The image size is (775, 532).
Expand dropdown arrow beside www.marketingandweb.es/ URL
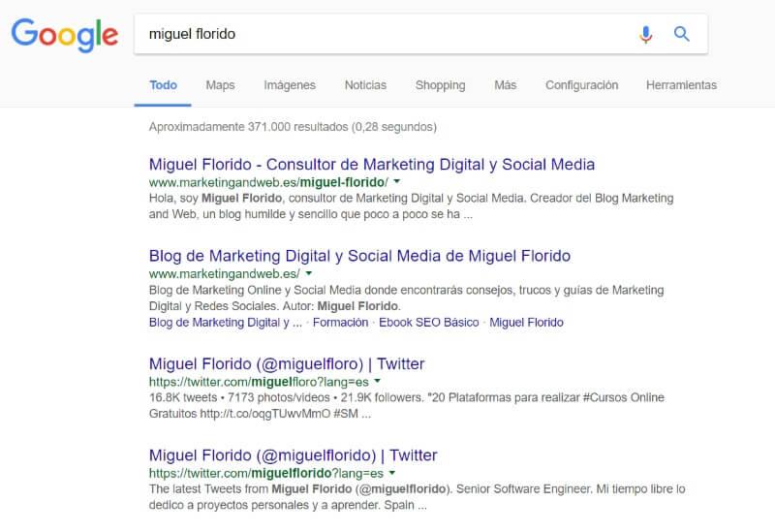308,273
